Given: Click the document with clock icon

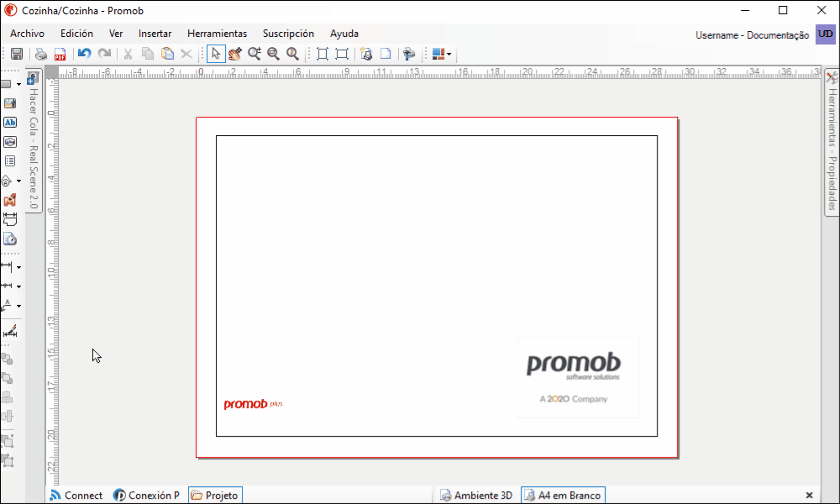Looking at the screenshot, I should pos(9,239).
